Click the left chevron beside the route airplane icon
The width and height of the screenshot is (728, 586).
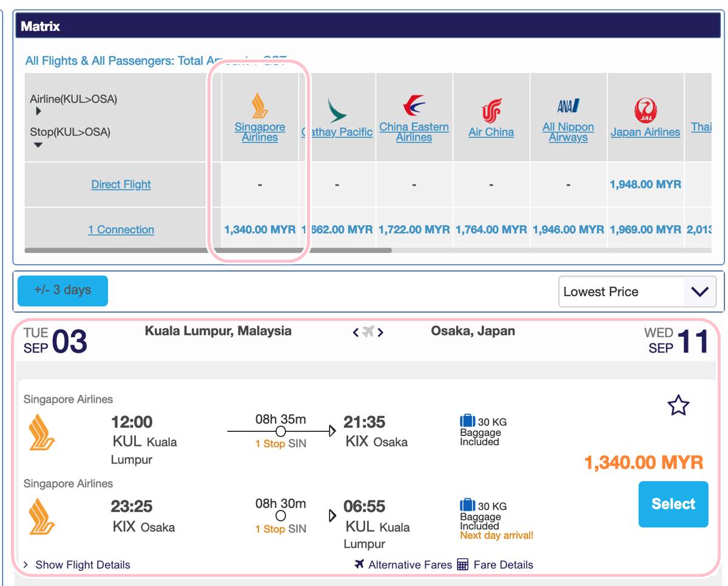pyautogui.click(x=356, y=332)
